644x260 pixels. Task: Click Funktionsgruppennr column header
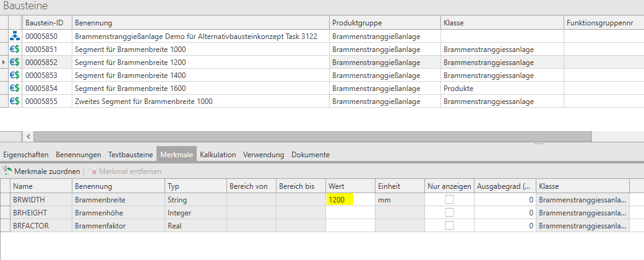pos(603,22)
